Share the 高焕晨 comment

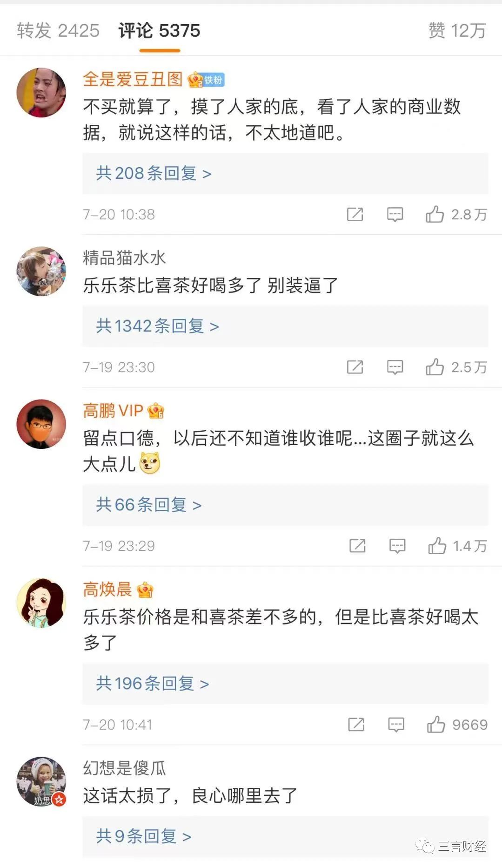point(356,725)
